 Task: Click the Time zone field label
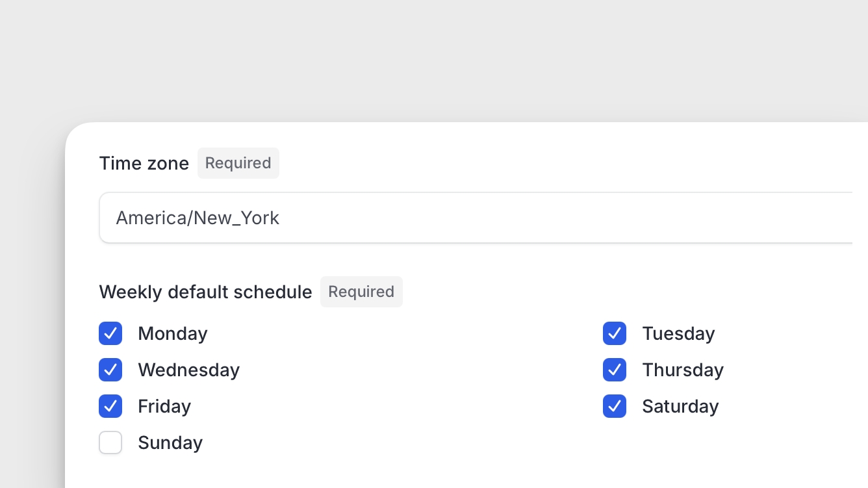[144, 163]
